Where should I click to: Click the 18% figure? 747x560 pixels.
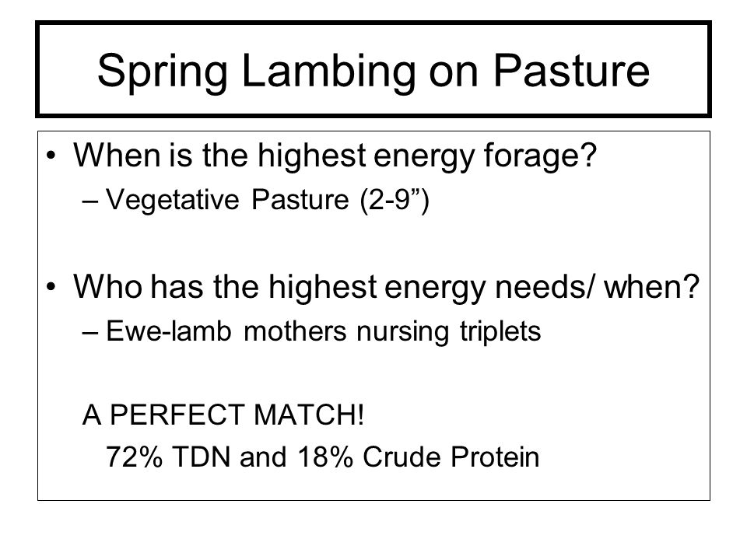(x=325, y=457)
